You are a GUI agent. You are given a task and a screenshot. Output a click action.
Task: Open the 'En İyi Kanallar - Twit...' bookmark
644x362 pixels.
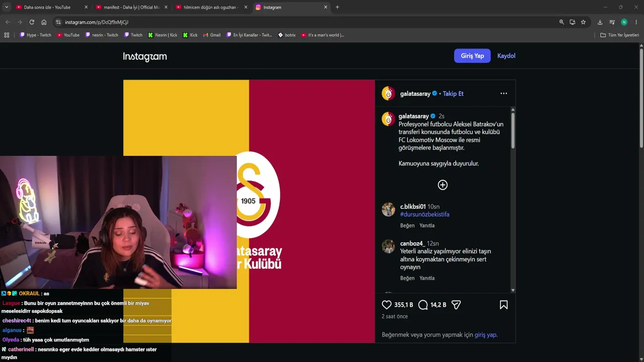click(249, 35)
